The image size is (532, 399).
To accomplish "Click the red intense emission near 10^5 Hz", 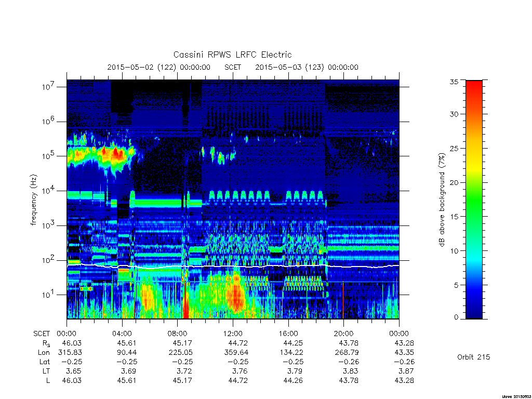I will click(x=116, y=153).
